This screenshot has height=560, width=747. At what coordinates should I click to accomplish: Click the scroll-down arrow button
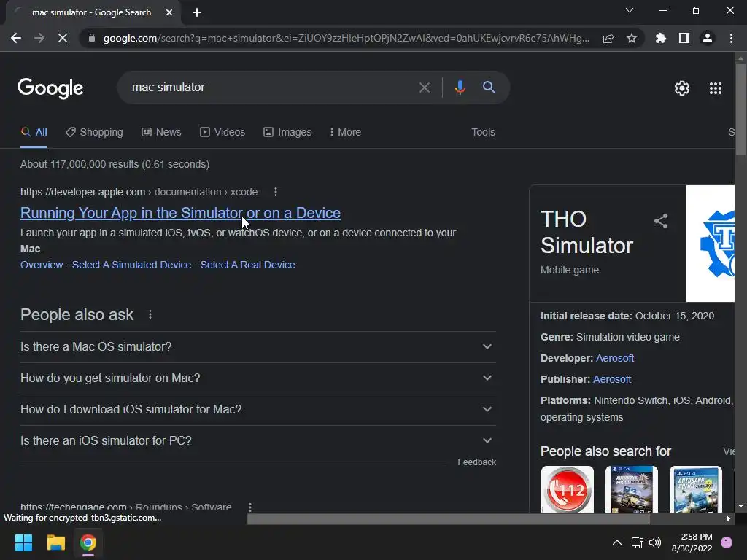coord(740,507)
